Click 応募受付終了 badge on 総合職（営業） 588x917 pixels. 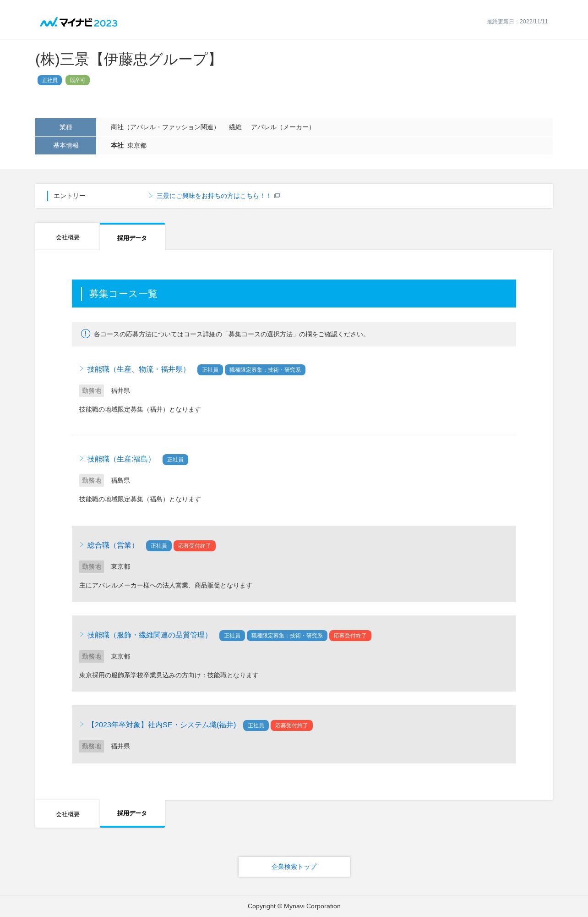195,546
